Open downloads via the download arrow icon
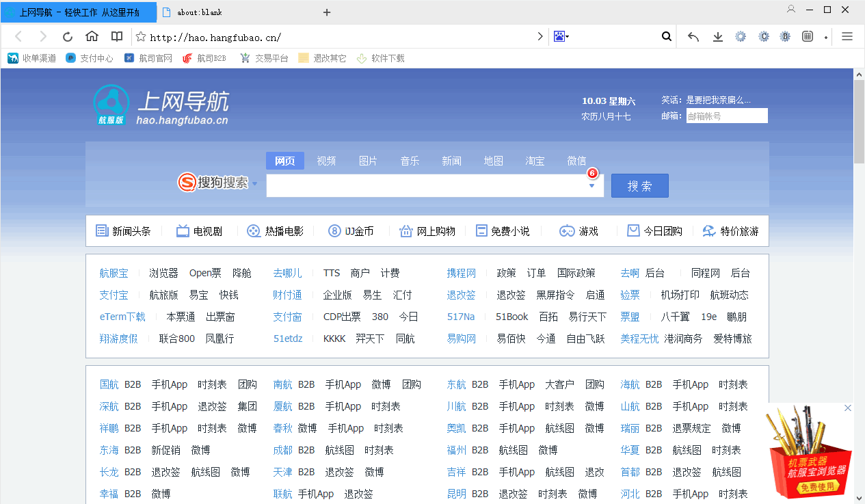This screenshot has width=865, height=504. coord(718,37)
